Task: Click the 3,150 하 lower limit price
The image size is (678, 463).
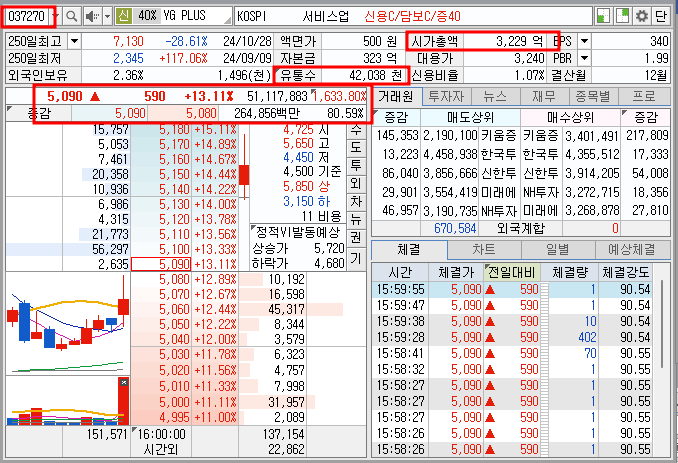Action: pyautogui.click(x=306, y=201)
